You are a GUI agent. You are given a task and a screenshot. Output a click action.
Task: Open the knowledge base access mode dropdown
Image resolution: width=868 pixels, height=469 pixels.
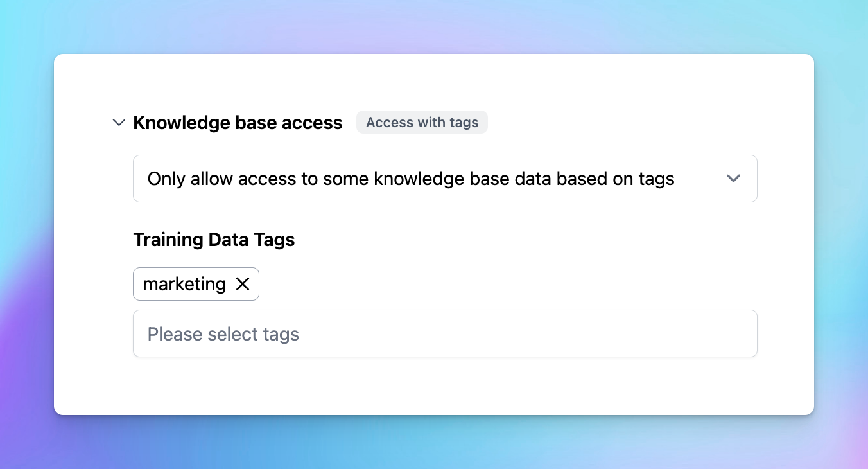coord(445,179)
